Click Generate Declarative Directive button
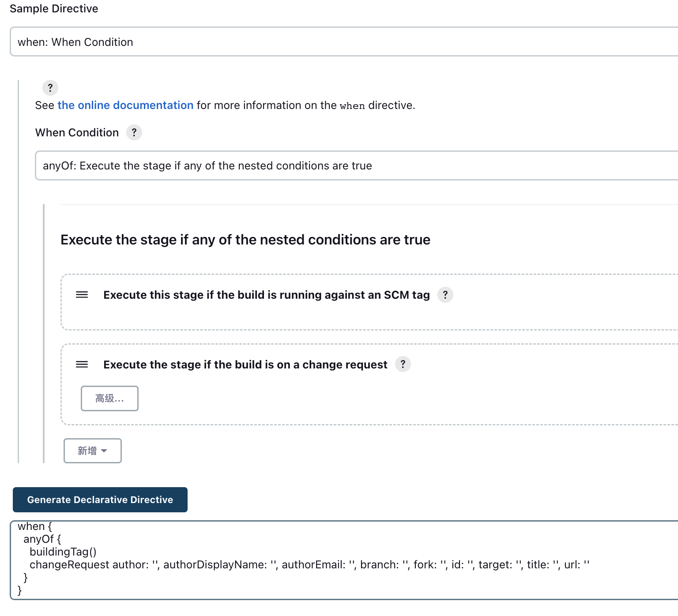Screen dimensions: 678x616 click(x=100, y=500)
